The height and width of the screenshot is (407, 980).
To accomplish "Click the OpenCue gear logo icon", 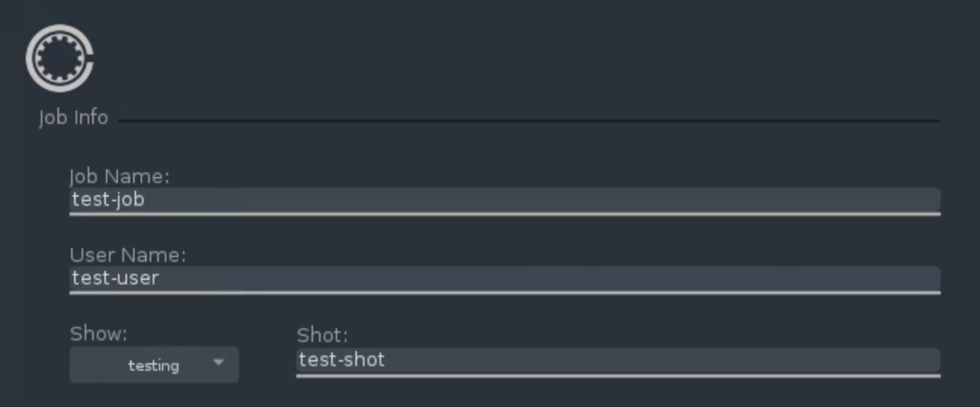I will coord(60,58).
